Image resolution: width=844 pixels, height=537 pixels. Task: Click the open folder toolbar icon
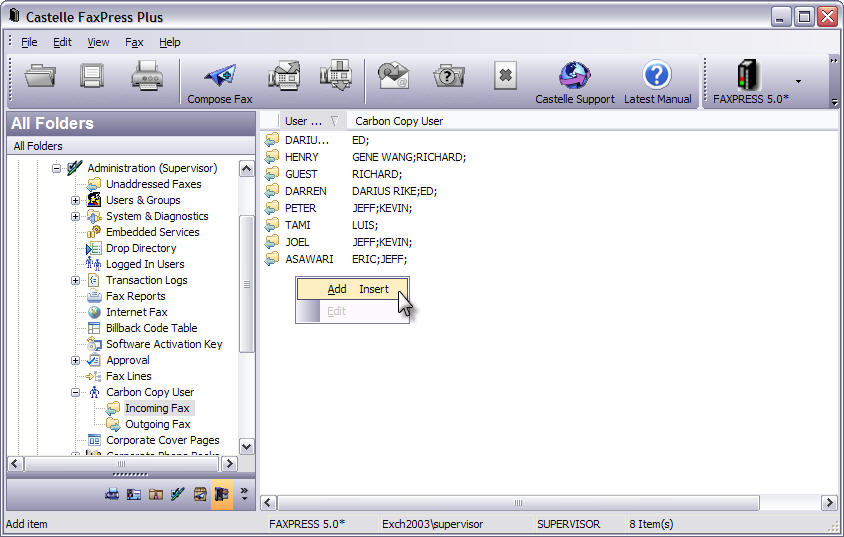click(40, 75)
